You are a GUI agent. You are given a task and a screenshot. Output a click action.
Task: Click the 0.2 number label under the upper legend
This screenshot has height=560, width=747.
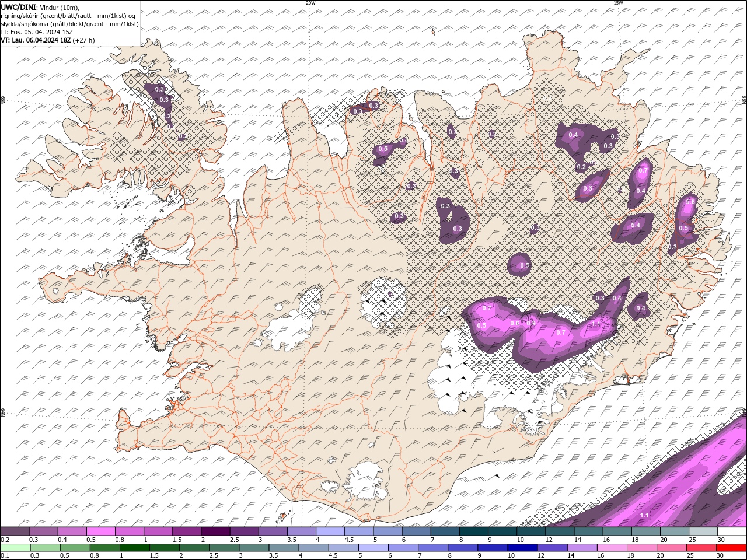(x=5, y=540)
